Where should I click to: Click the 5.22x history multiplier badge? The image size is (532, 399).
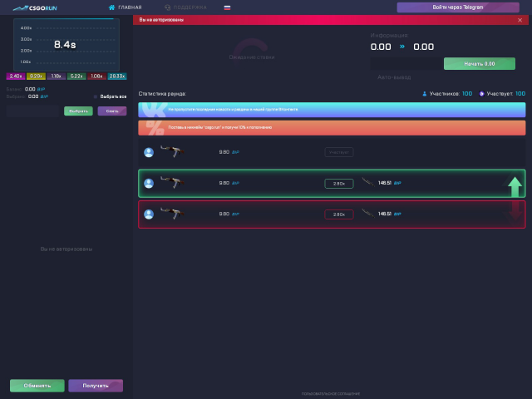pyautogui.click(x=76, y=76)
